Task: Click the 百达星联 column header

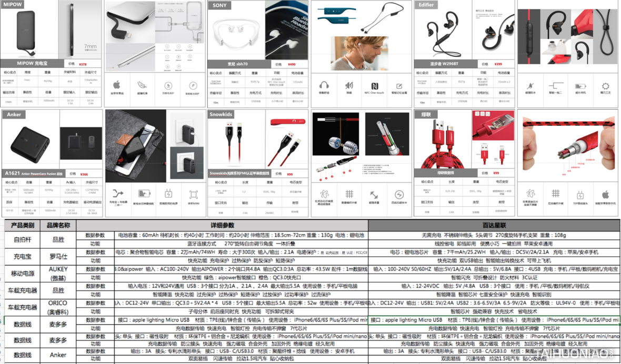Action: click(x=494, y=226)
